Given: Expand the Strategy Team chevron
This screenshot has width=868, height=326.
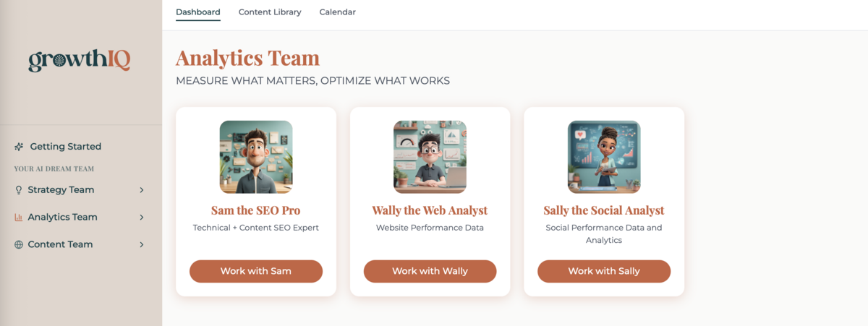Looking at the screenshot, I should tap(142, 190).
